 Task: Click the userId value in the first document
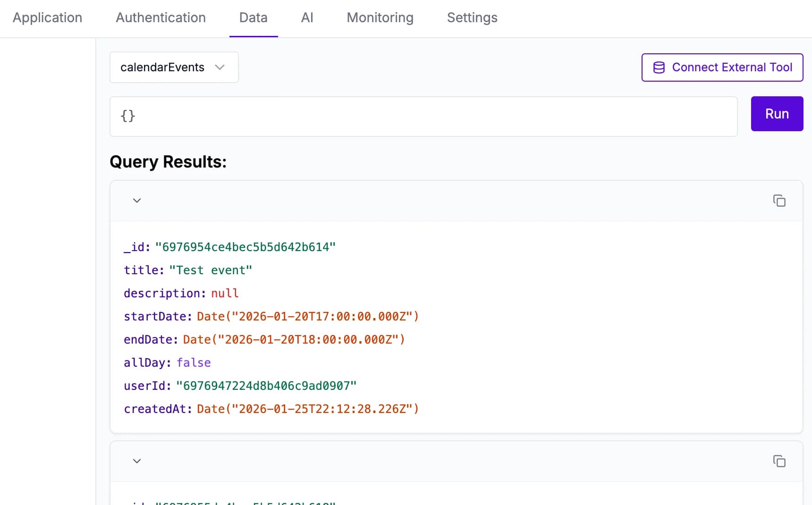click(266, 386)
